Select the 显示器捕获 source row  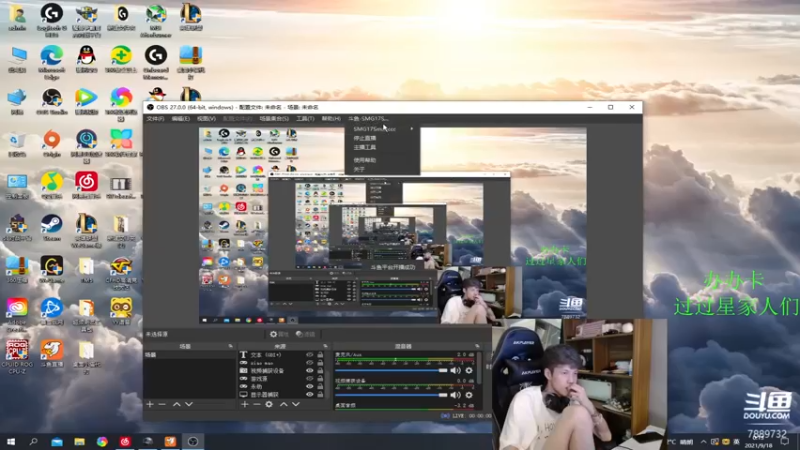pos(283,394)
